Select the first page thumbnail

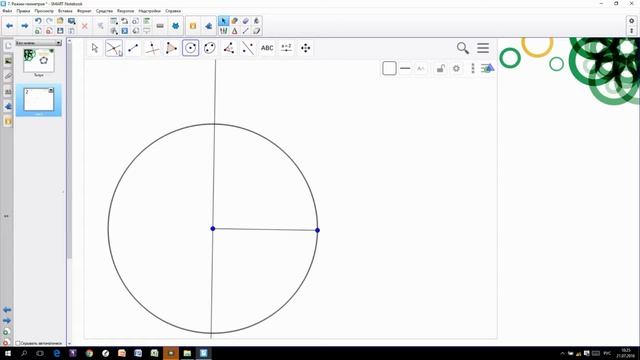(x=38, y=60)
